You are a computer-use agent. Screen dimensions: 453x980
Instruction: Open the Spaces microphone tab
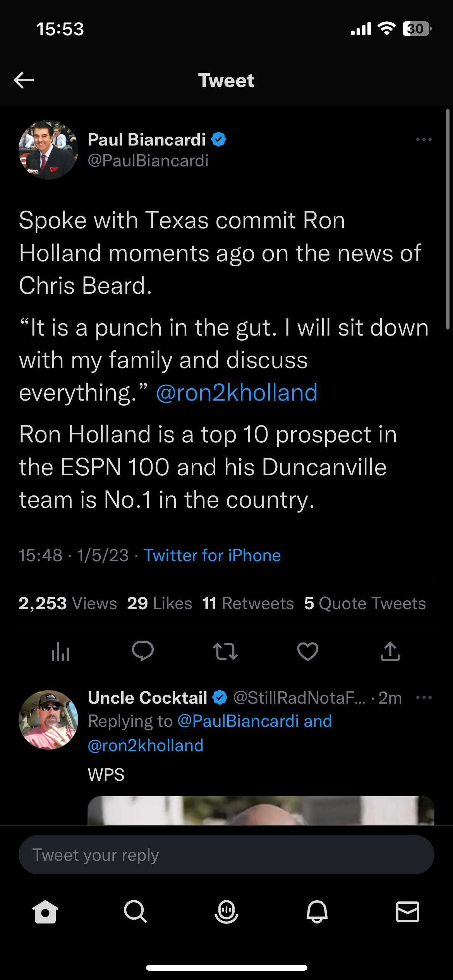(x=226, y=911)
